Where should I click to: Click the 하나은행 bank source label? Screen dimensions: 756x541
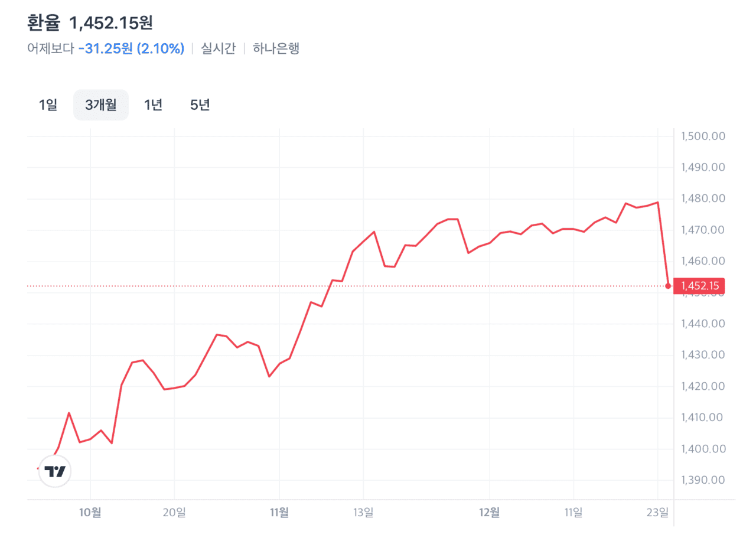(278, 48)
